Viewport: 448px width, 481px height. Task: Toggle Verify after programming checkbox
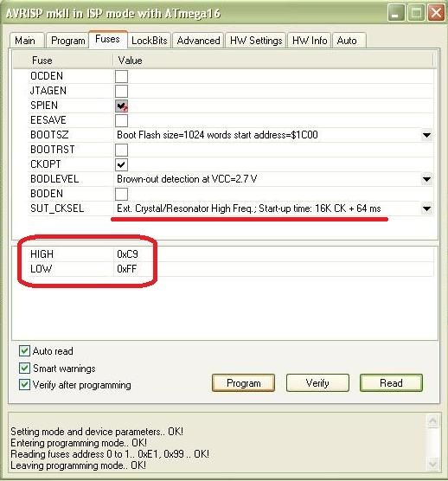coord(24,385)
